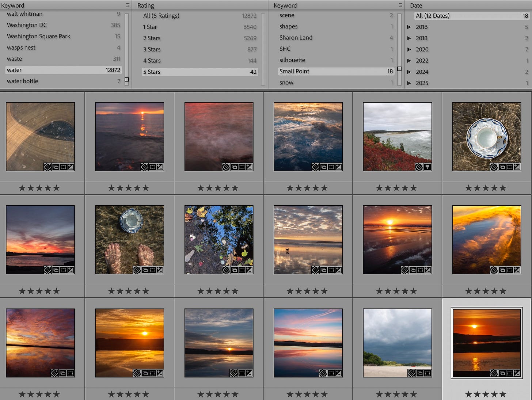The height and width of the screenshot is (400, 532).
Task: Expand the 2020 date group
Action: point(409,49)
